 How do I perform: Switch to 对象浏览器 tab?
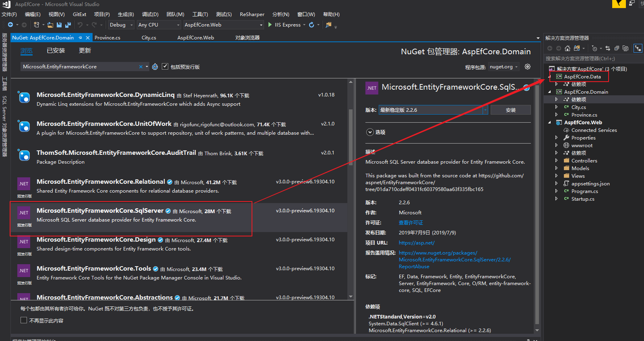tap(248, 38)
